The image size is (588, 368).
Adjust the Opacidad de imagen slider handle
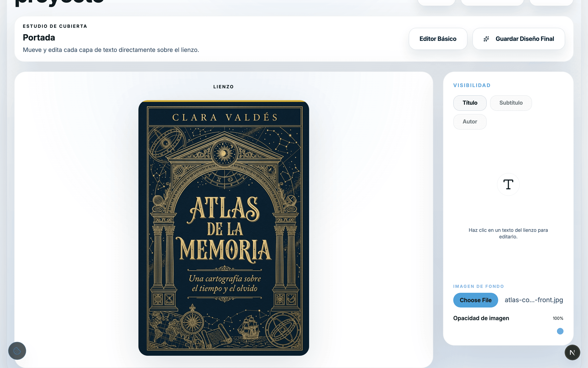(x=560, y=331)
